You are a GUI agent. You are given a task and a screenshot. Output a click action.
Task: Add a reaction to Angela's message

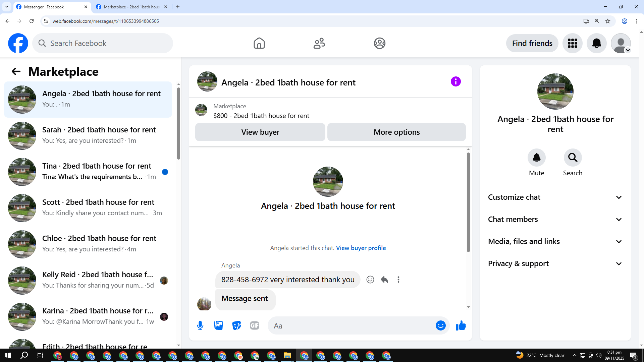click(370, 280)
